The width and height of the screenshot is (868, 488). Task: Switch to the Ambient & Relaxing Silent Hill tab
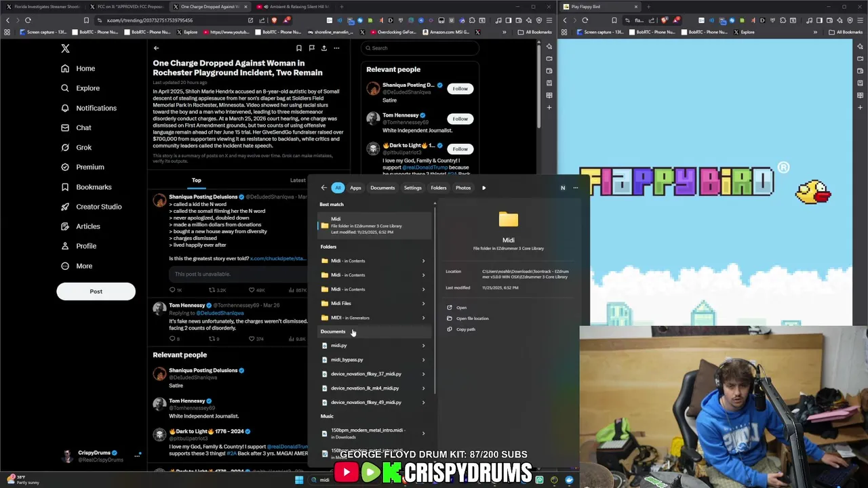coord(294,7)
